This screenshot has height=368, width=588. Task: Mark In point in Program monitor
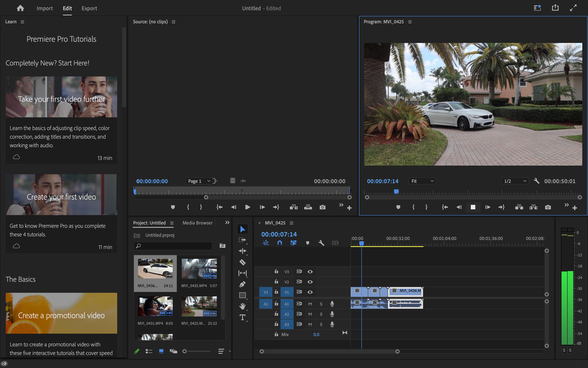413,207
